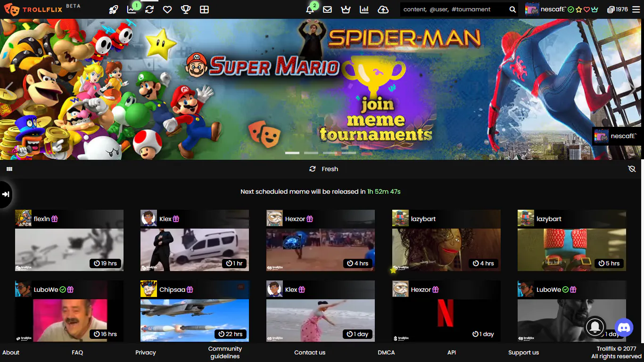Open the Support us footer link
This screenshot has width=644, height=362.
pyautogui.click(x=523, y=352)
